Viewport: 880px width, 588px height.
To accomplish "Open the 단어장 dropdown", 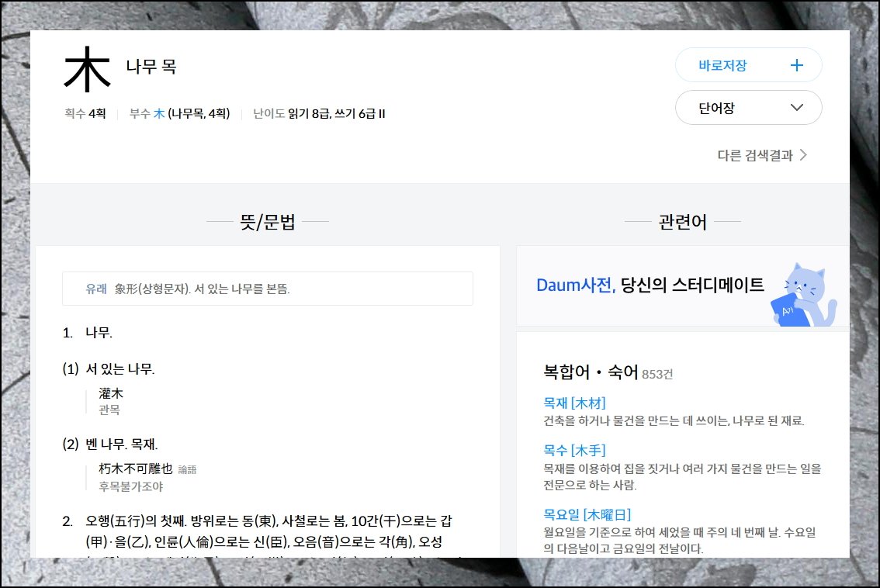I will pos(748,108).
